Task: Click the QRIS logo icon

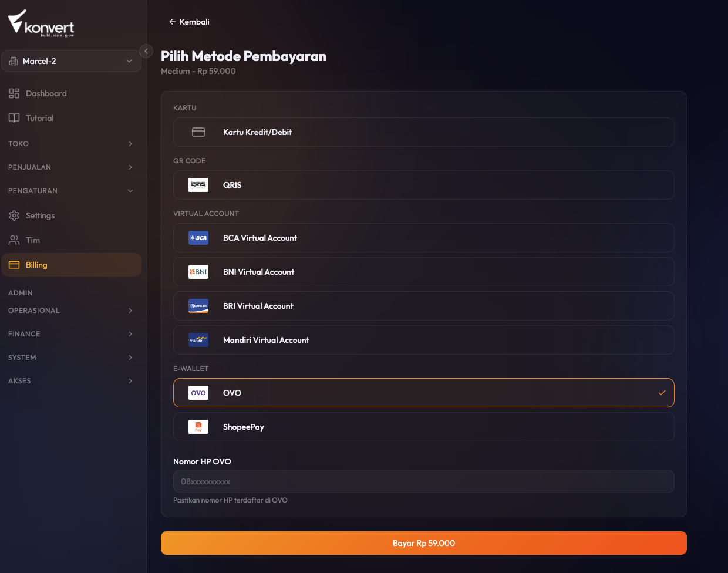Action: tap(198, 185)
